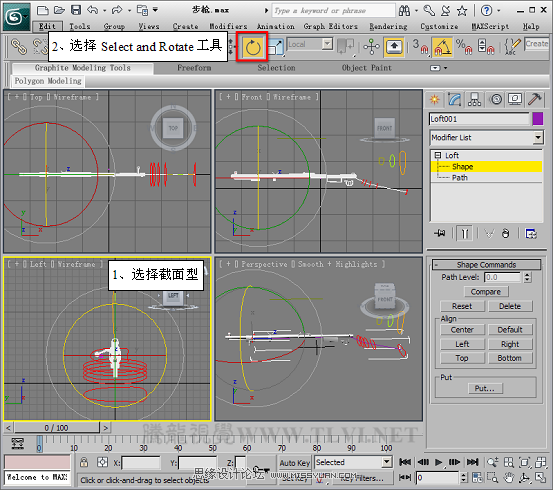
Task: Click Go to End playback button
Action: click(x=473, y=462)
